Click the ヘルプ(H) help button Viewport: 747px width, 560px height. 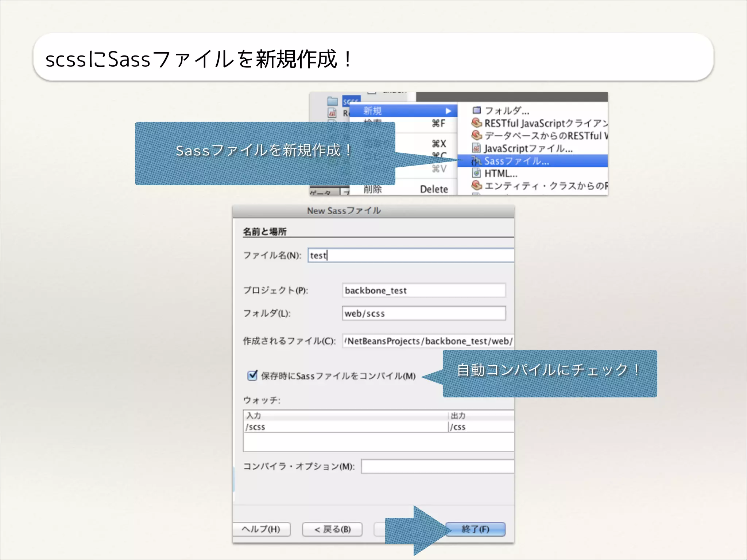pos(261,529)
